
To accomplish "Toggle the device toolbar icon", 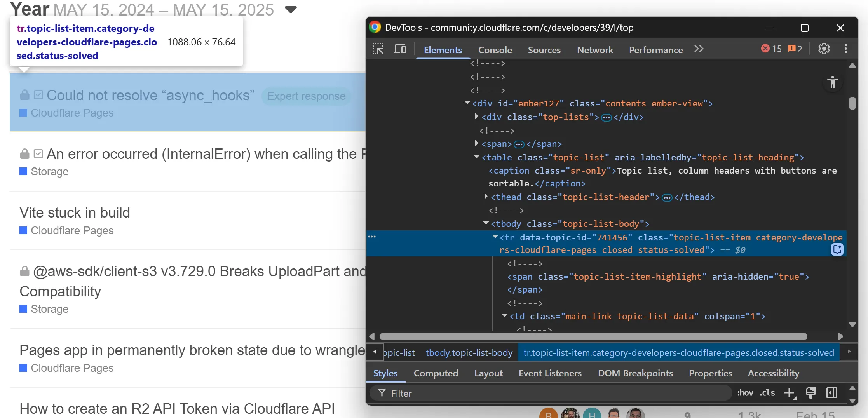I will pyautogui.click(x=400, y=49).
